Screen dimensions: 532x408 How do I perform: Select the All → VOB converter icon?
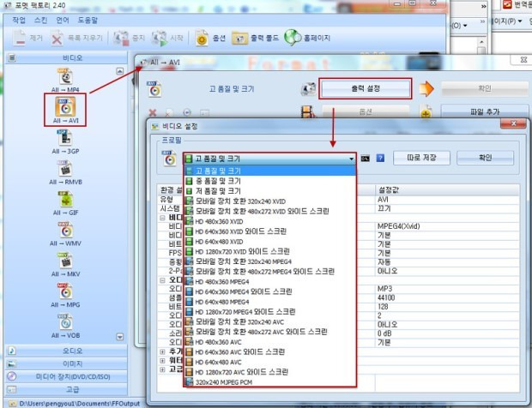[65, 322]
